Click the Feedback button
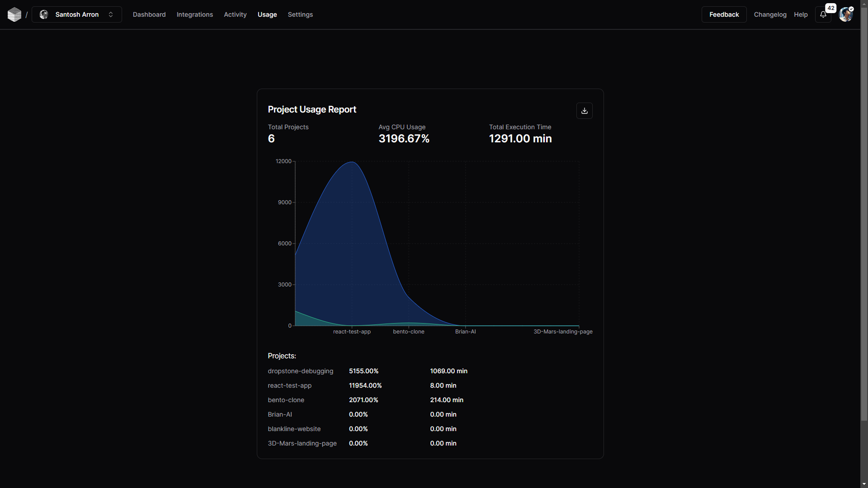The height and width of the screenshot is (488, 868). 724,14
